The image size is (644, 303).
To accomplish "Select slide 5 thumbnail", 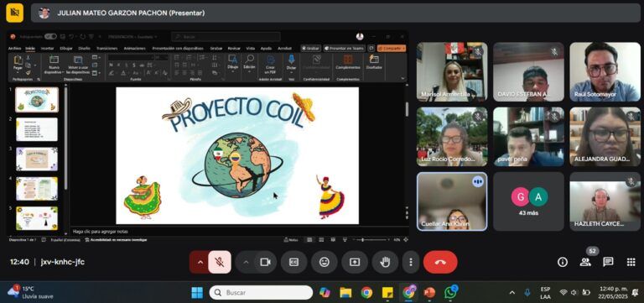I will pyautogui.click(x=37, y=218).
